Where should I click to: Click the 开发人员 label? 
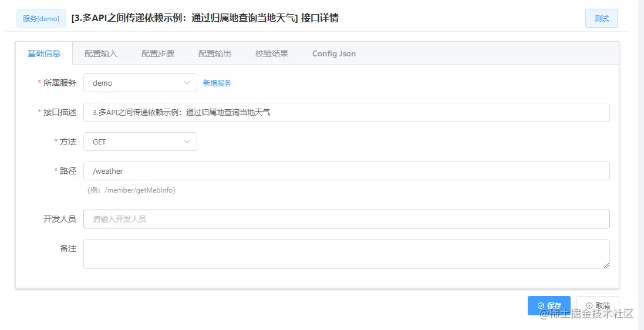[59, 219]
